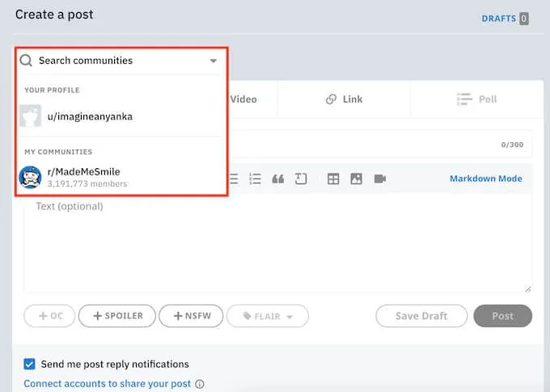550x392 pixels.
Task: Click the title field showing 0/300
Action: [381, 145]
